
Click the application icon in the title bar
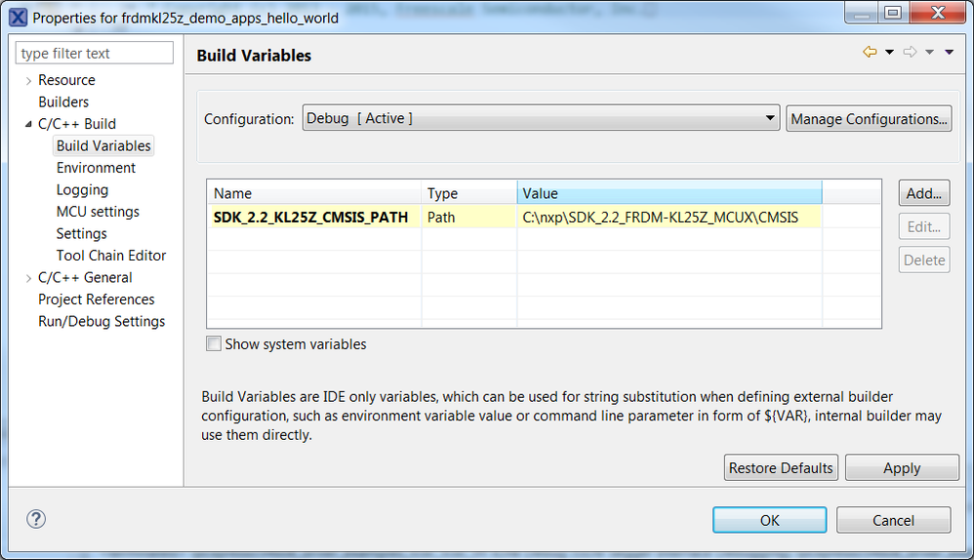pos(18,18)
